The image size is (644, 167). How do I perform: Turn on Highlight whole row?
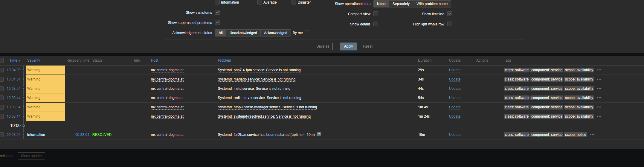[449, 24]
